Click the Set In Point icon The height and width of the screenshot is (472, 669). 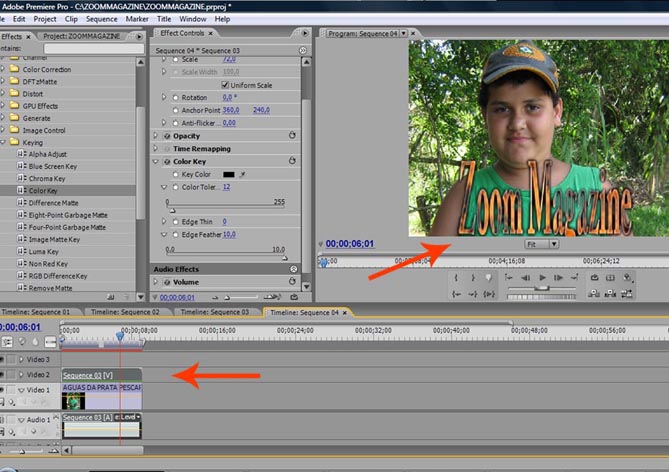pos(457,277)
